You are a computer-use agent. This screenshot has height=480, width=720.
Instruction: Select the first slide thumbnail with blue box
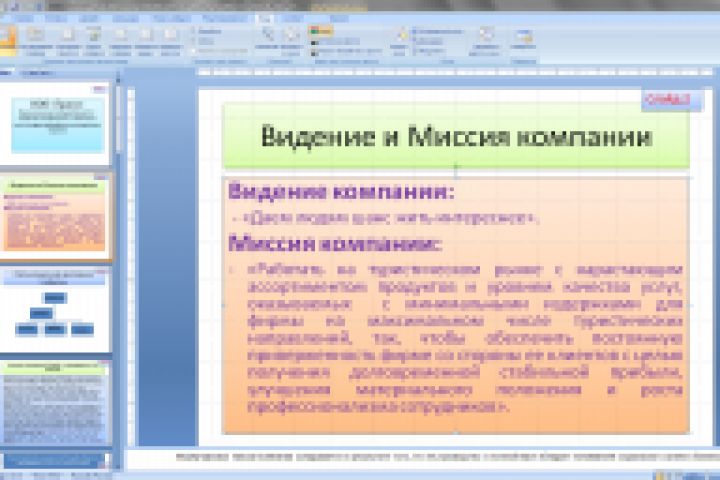tap(54, 123)
